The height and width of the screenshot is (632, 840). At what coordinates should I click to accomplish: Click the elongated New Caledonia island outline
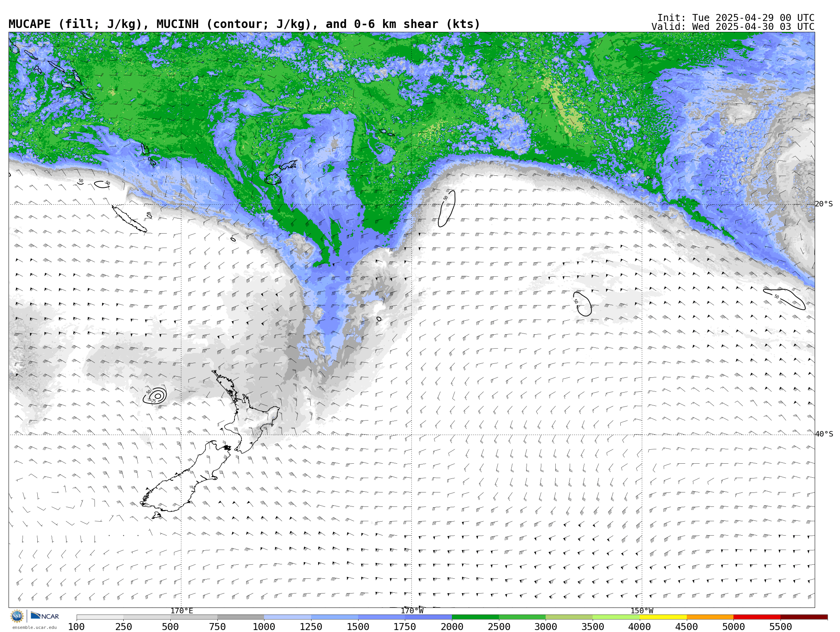pyautogui.click(x=129, y=219)
